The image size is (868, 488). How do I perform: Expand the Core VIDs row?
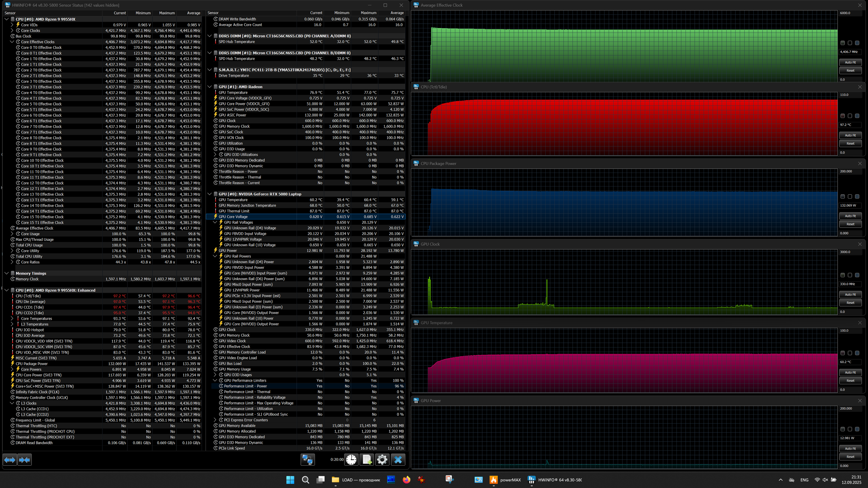pos(12,25)
